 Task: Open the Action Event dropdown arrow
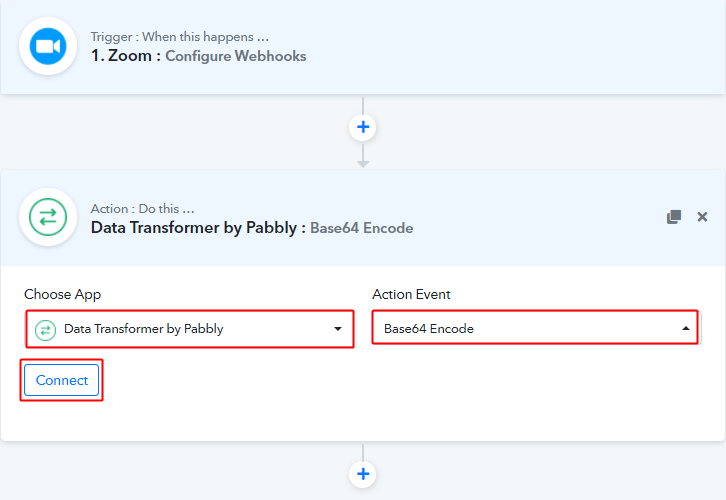pos(686,329)
